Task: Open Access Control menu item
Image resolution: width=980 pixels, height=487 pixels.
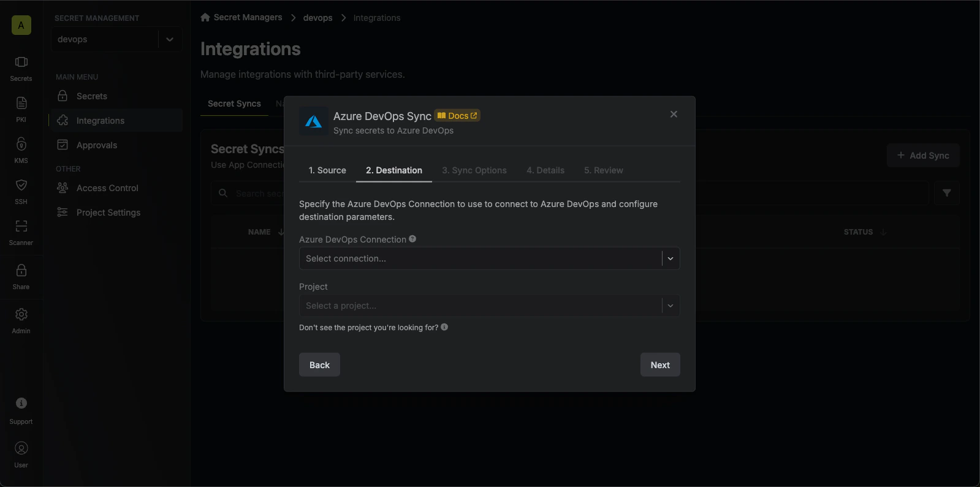Action: point(116,188)
